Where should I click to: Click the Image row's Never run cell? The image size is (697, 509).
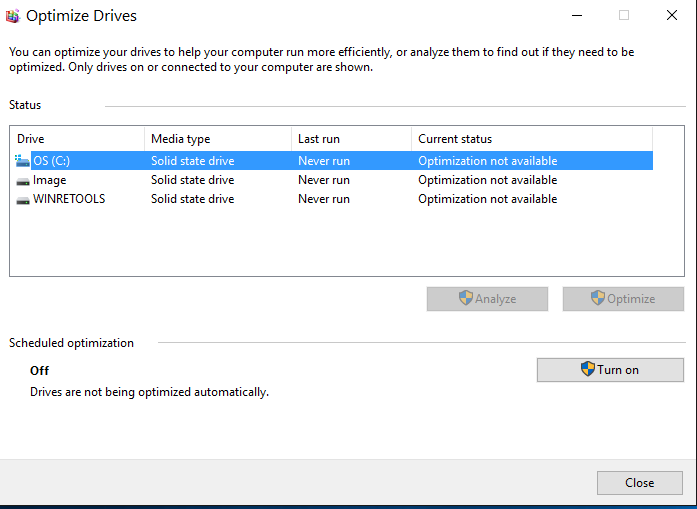coord(323,180)
